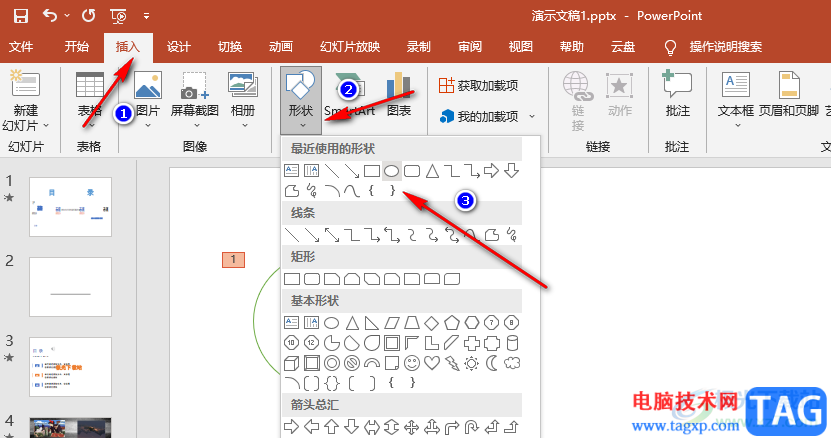Open the 录制 tab
Image resolution: width=831 pixels, height=438 pixels.
[419, 47]
